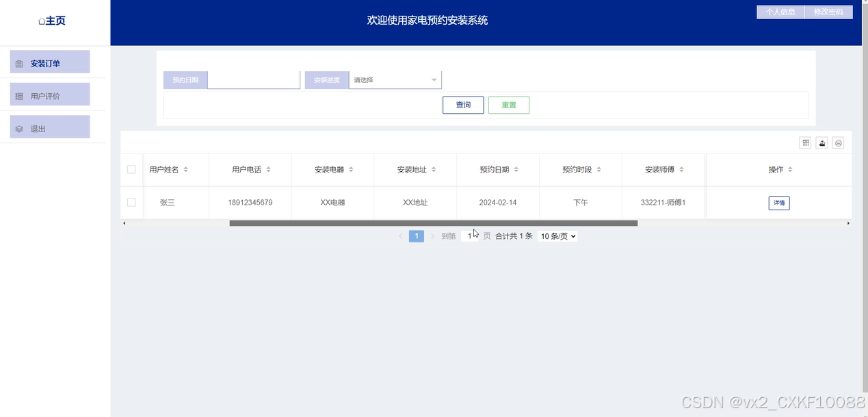The image size is (868, 417).
Task: Toggle the select-all checkbox in table header
Action: point(131,170)
